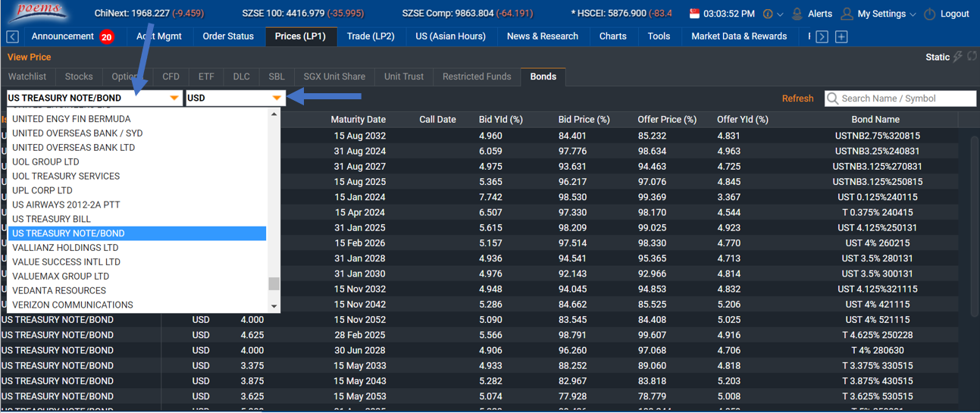
Task: Choose US TREASURY BILL option
Action: (137, 219)
